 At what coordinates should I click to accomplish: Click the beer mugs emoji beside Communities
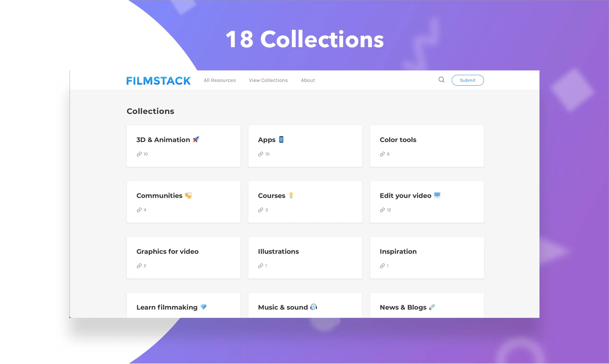click(x=188, y=195)
